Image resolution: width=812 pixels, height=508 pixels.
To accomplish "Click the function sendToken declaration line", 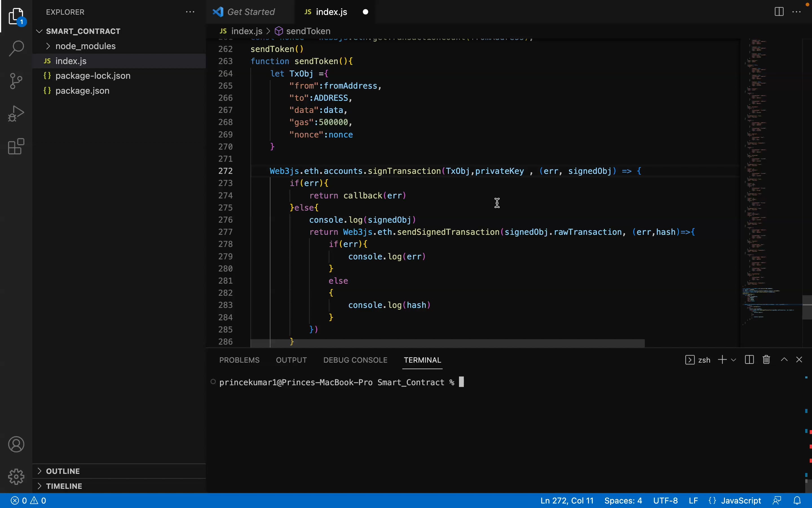I will click(301, 61).
